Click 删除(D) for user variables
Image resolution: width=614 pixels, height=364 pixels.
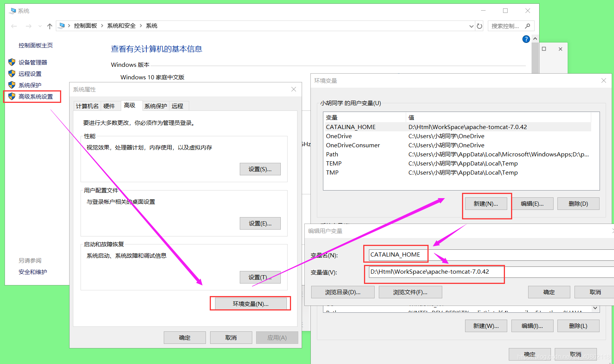(578, 204)
